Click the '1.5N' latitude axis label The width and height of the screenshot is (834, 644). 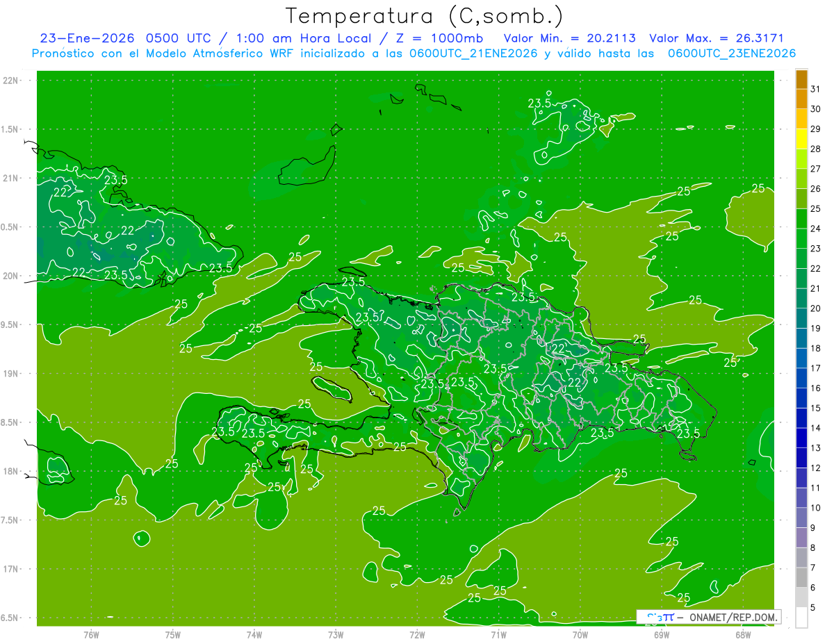(x=10, y=129)
